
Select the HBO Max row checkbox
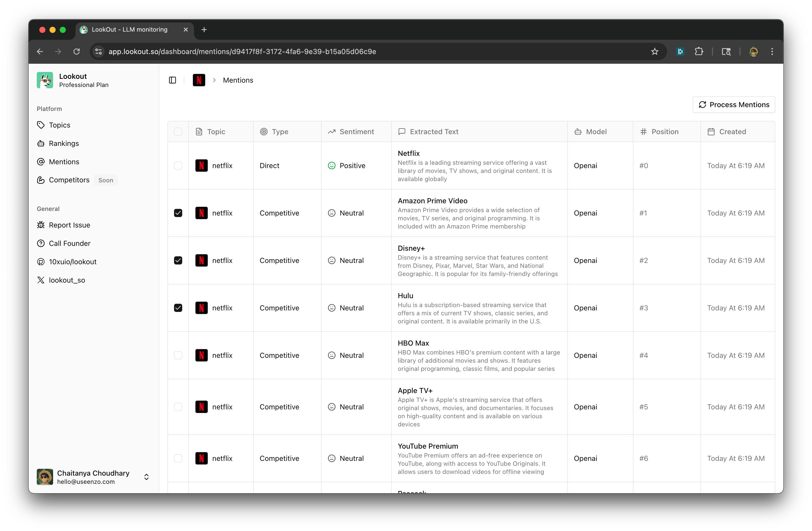tap(178, 355)
